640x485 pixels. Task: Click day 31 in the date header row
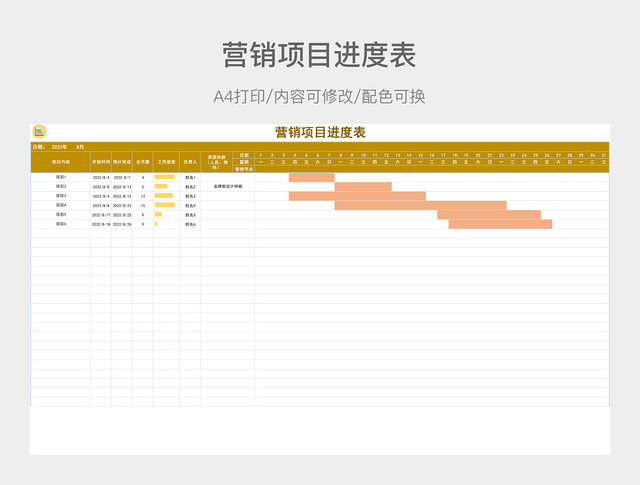pyautogui.click(x=604, y=156)
